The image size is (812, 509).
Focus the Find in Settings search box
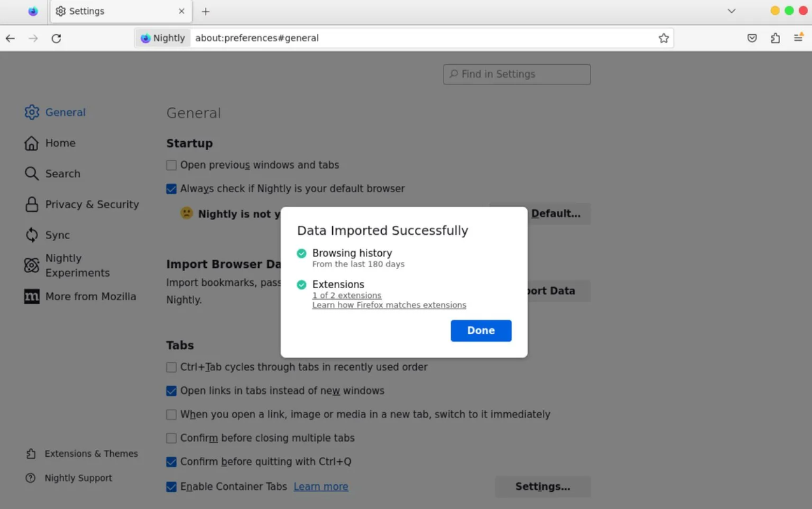[517, 74]
